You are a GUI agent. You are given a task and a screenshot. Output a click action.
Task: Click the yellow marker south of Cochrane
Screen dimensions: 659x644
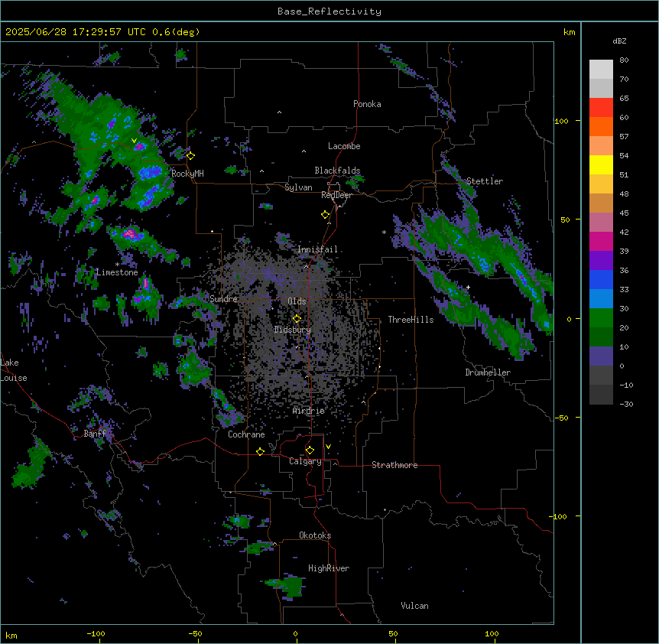pyautogui.click(x=260, y=451)
